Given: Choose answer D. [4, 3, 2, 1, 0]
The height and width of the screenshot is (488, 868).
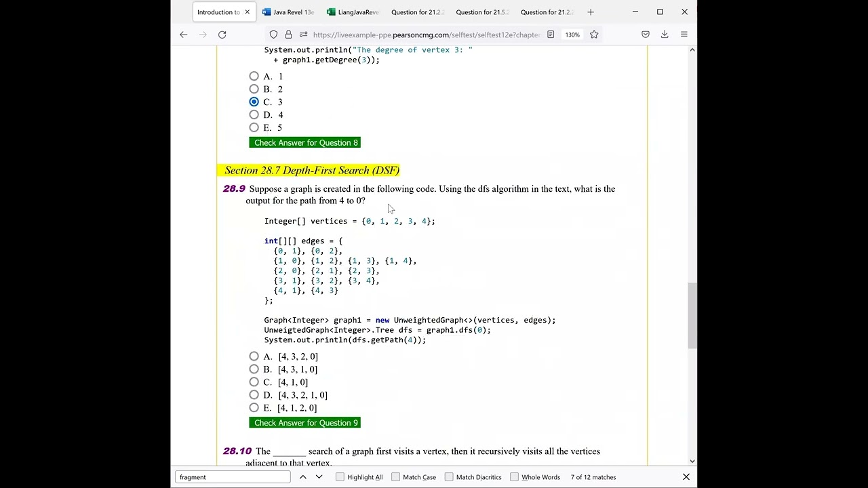Looking at the screenshot, I should click(254, 395).
